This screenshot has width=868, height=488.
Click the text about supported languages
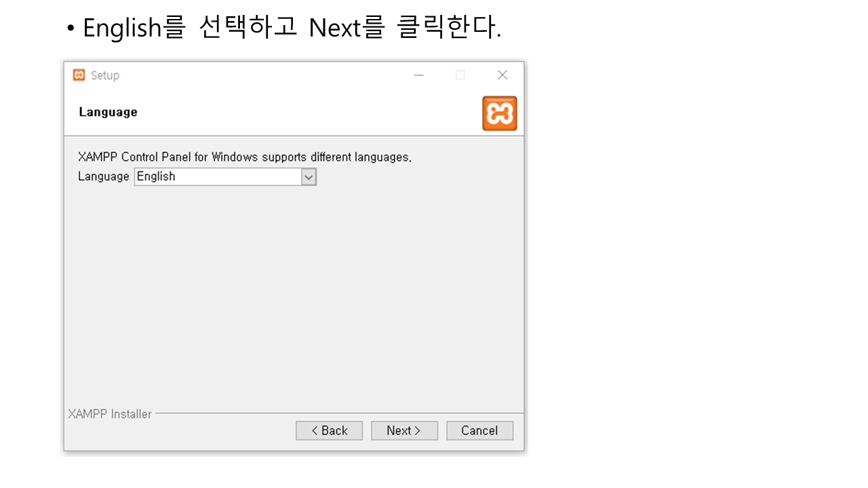[x=245, y=157]
